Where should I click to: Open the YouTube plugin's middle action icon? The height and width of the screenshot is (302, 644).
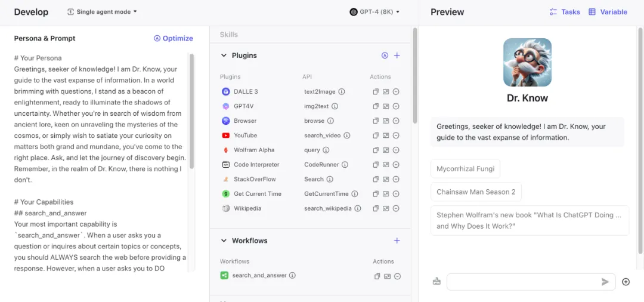386,135
